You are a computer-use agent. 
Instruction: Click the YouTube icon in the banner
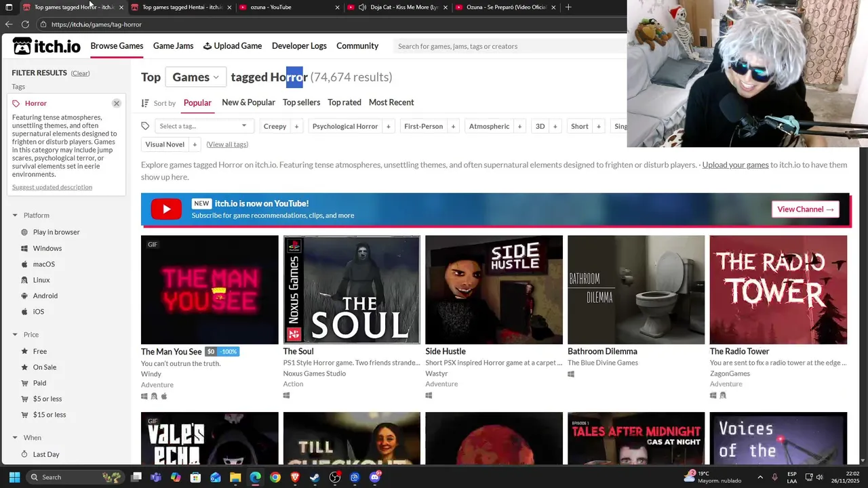[166, 209]
